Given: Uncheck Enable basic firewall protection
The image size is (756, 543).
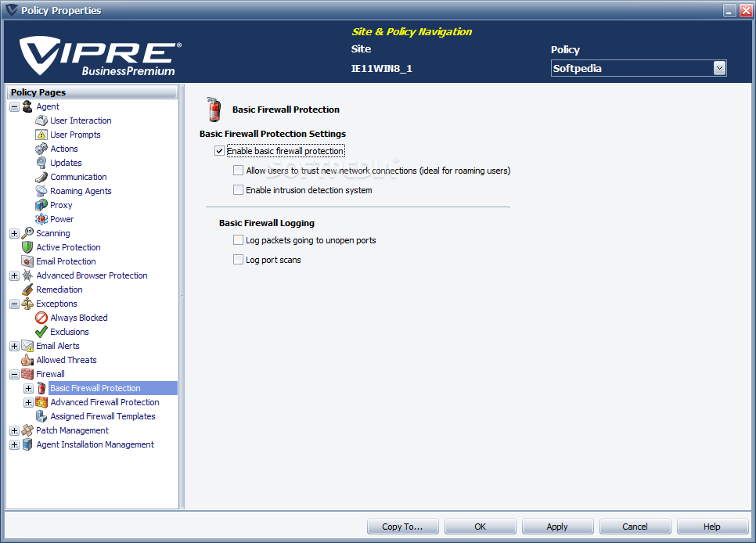Looking at the screenshot, I should 219,151.
